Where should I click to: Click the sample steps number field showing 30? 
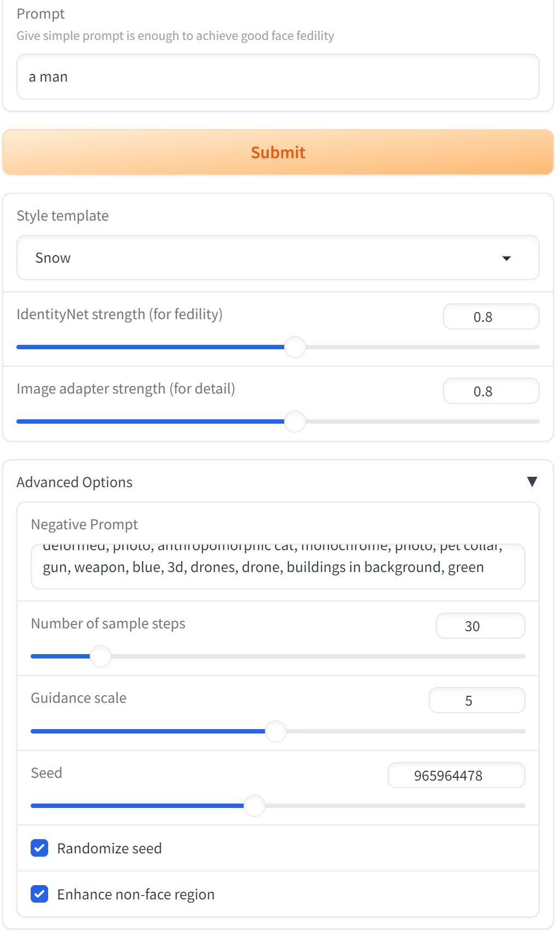[x=481, y=626]
